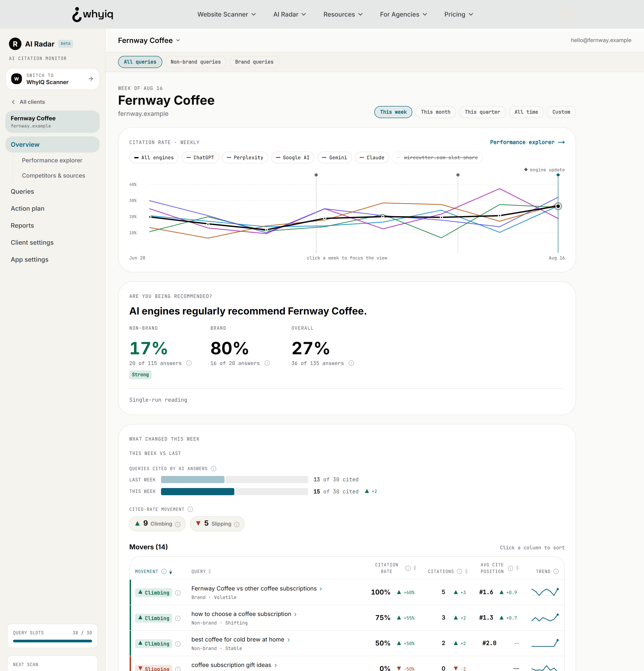The width and height of the screenshot is (644, 671).
Task: Click the info icon beside Citation Rate header
Action: pos(408,568)
